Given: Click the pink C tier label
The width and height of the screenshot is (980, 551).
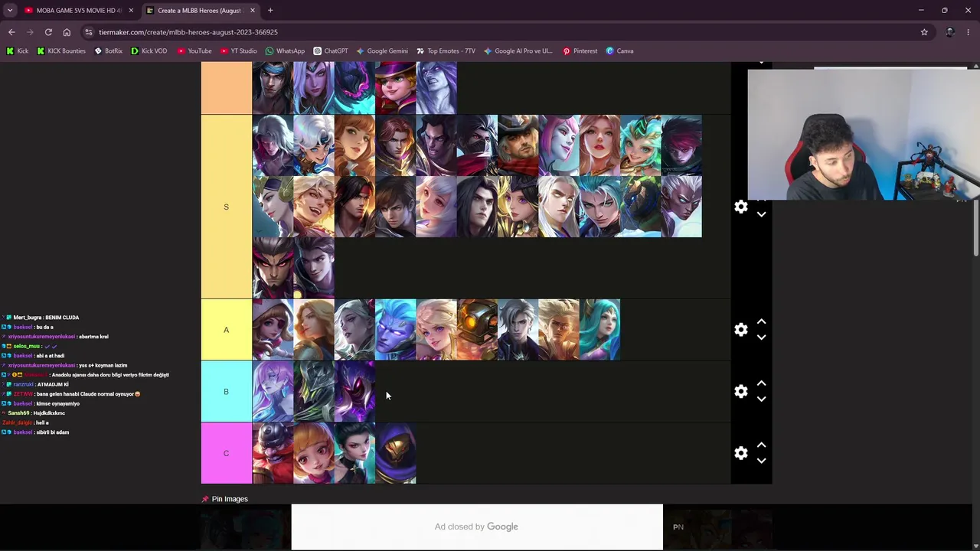Looking at the screenshot, I should (x=226, y=453).
